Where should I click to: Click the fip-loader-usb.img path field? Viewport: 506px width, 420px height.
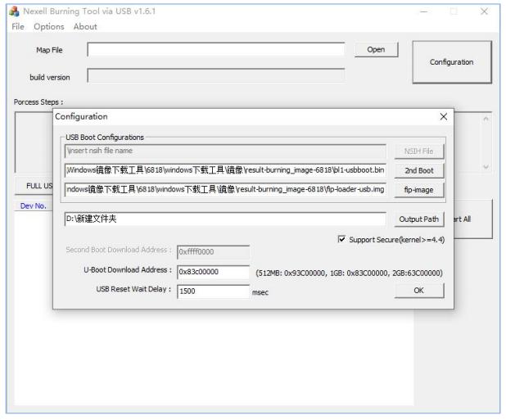pos(225,189)
